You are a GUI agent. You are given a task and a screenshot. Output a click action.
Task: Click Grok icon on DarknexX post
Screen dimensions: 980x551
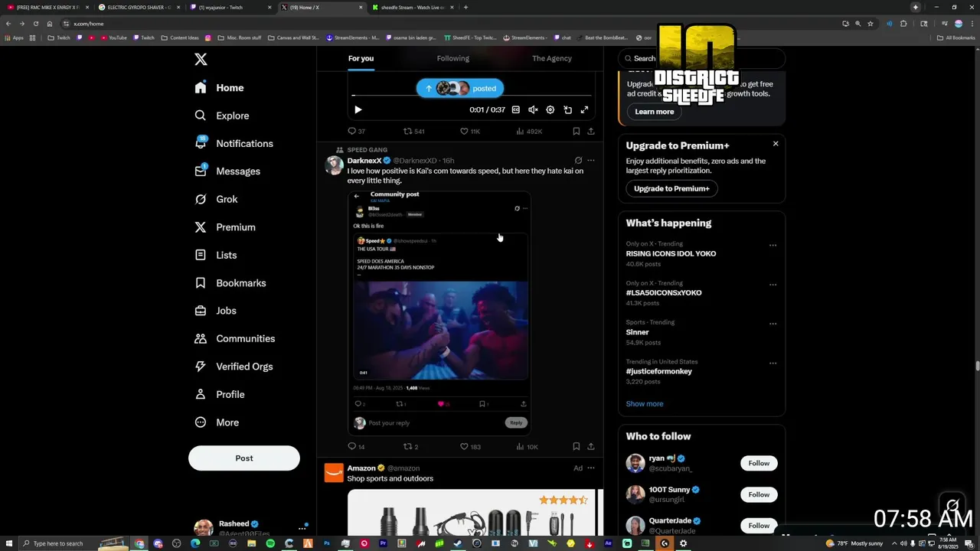click(x=578, y=161)
